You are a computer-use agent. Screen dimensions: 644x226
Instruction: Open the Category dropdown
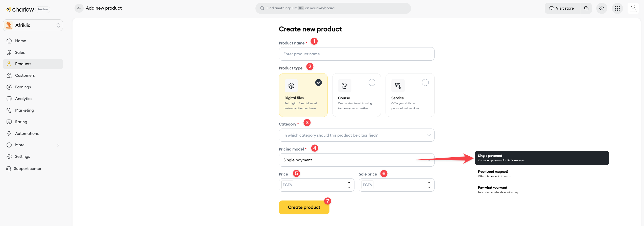click(356, 135)
